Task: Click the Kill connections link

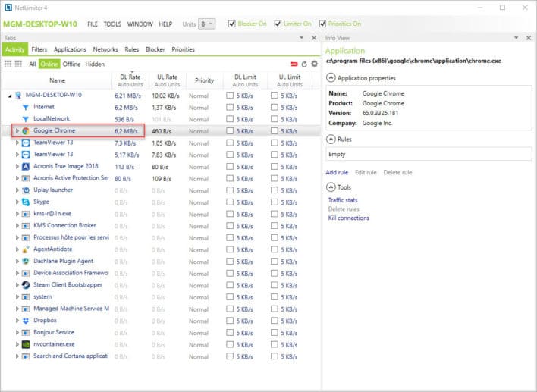Action: tap(348, 218)
